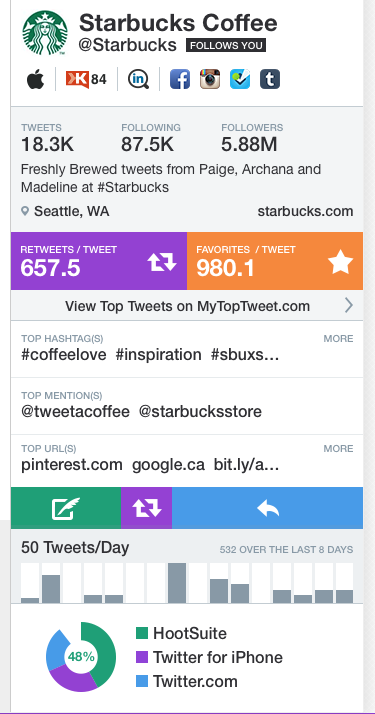375x714 pixels.
Task: Open the Facebook profile icon
Action: click(x=180, y=79)
